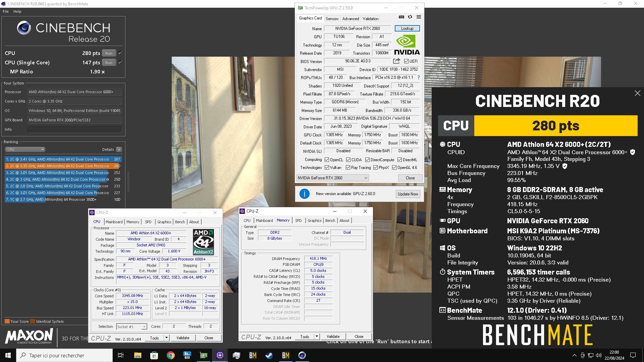Toggle the DirectML checkbox
This screenshot has height=362, width=644.
[399, 160]
